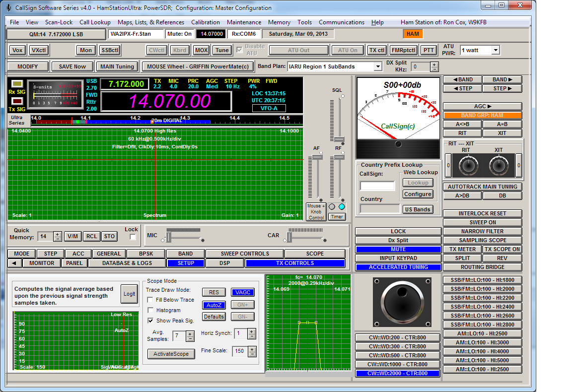The width and height of the screenshot is (572, 392).
Task: Click the Logit button
Action: tap(129, 294)
